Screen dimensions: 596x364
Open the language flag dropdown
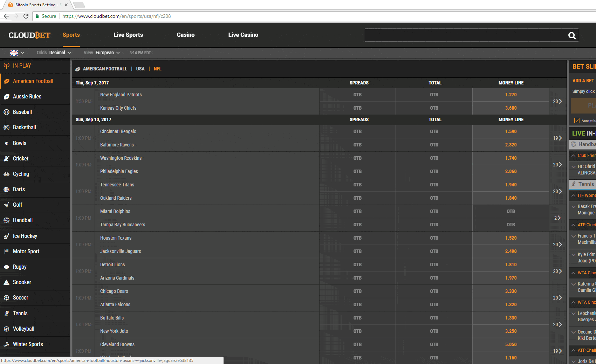17,53
